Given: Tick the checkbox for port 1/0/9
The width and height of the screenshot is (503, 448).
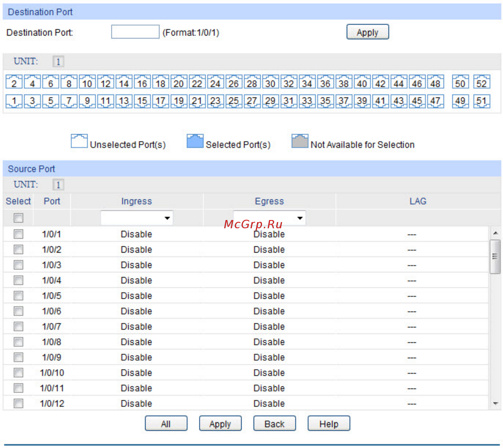Looking at the screenshot, I should point(18,357).
